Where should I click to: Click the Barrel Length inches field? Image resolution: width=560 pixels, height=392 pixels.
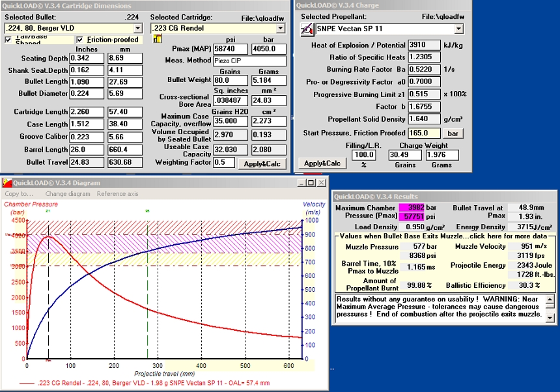(87, 150)
